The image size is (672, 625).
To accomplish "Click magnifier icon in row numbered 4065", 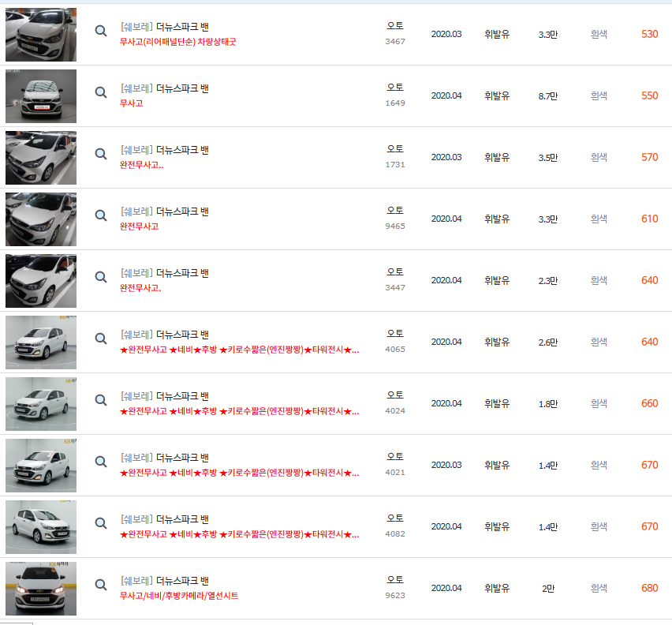I will pyautogui.click(x=101, y=339).
